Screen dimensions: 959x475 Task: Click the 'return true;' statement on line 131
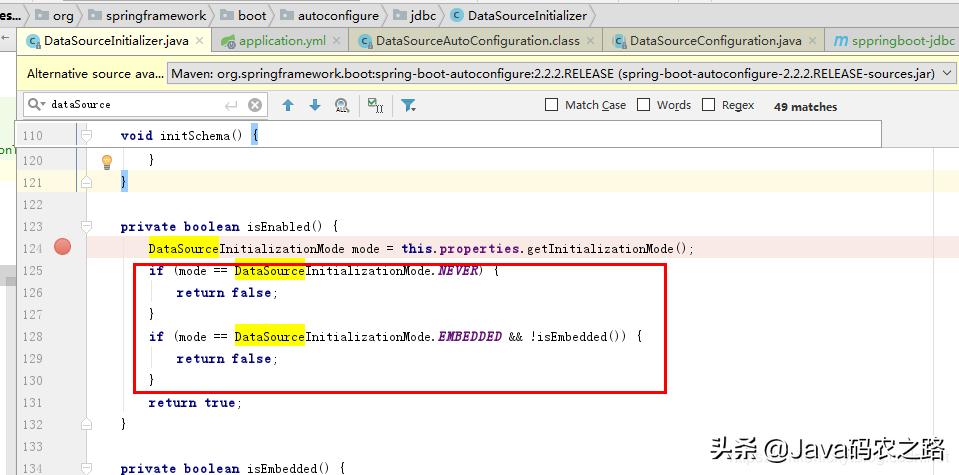[x=195, y=402]
